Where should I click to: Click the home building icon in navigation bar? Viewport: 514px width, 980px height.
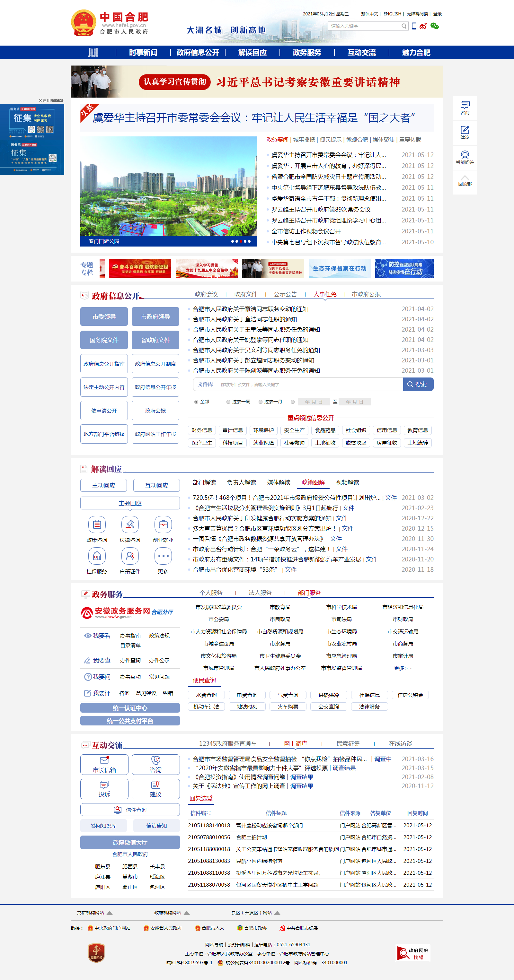point(93,52)
